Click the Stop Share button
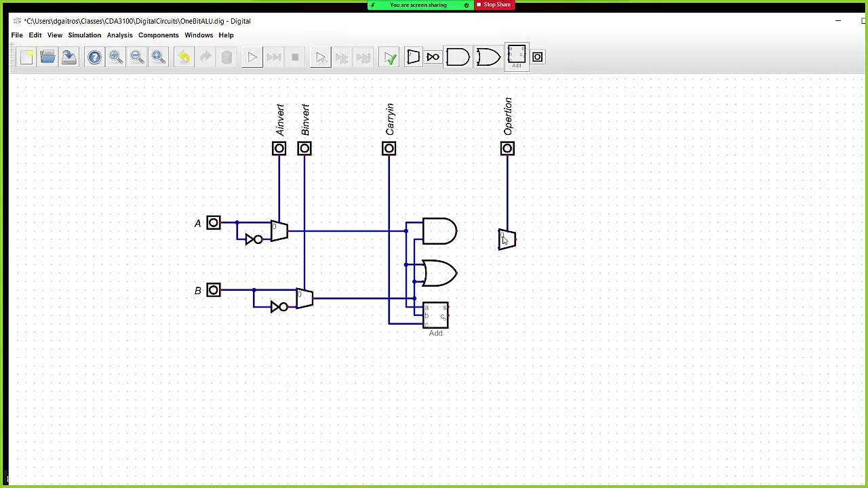Screen dimensions: 868x488 tap(494, 5)
